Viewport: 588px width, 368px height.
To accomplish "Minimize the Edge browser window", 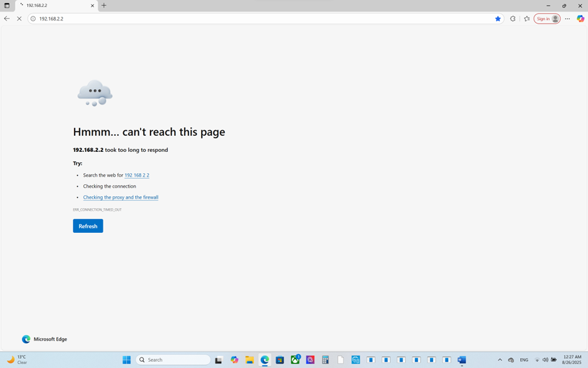I will coord(548,6).
